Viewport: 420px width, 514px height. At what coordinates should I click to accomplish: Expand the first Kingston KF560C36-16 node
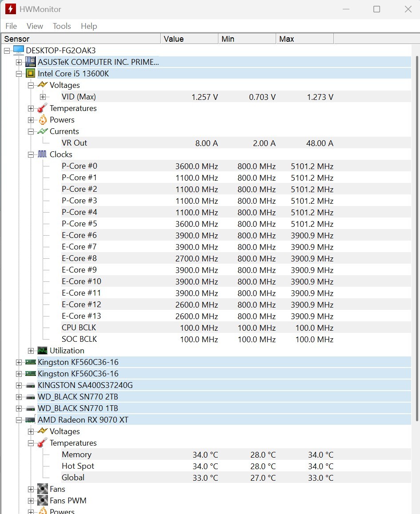click(19, 362)
